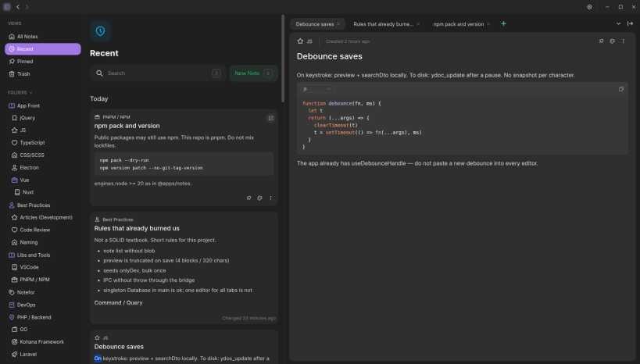Click 'Created 2 hours ago' timestamp

(347, 41)
